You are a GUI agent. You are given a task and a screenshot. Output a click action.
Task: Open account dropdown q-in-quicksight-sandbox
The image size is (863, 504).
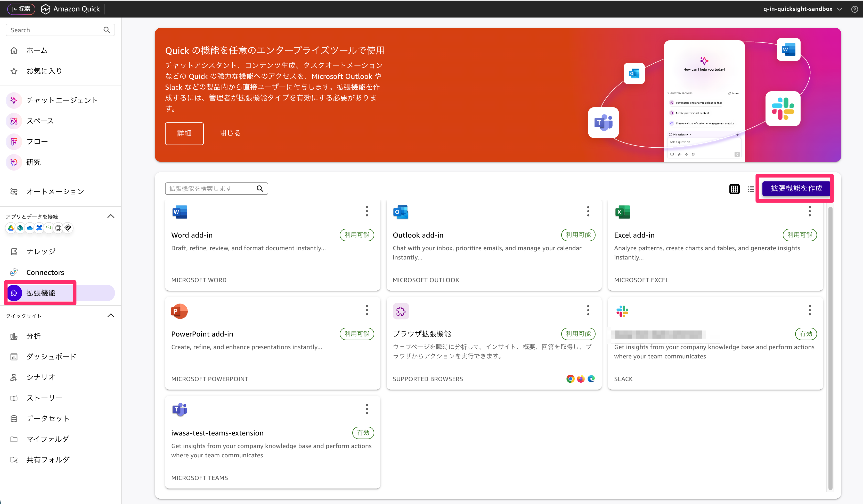pos(802,9)
